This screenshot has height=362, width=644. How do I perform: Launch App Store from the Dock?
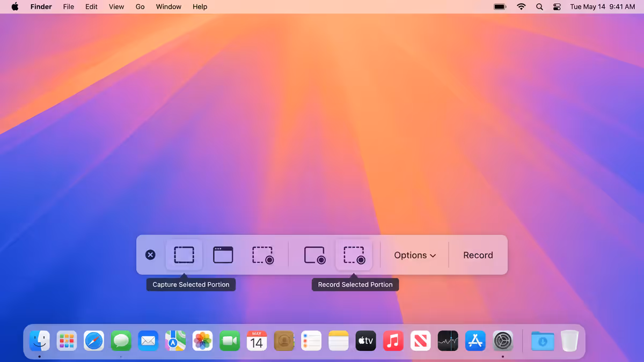[x=475, y=341]
